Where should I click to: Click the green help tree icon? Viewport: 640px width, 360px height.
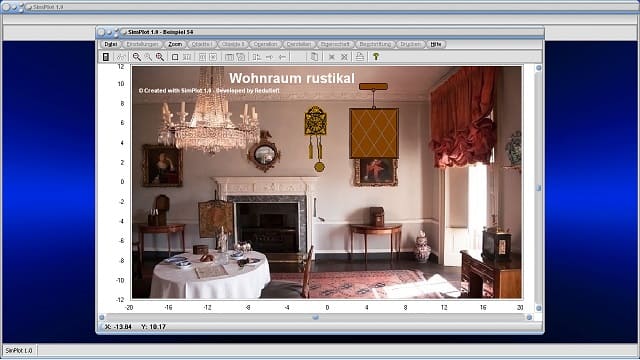376,57
